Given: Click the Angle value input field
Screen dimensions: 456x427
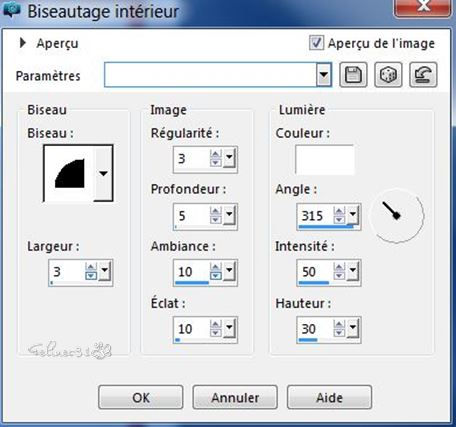Looking at the screenshot, I should 315,215.
